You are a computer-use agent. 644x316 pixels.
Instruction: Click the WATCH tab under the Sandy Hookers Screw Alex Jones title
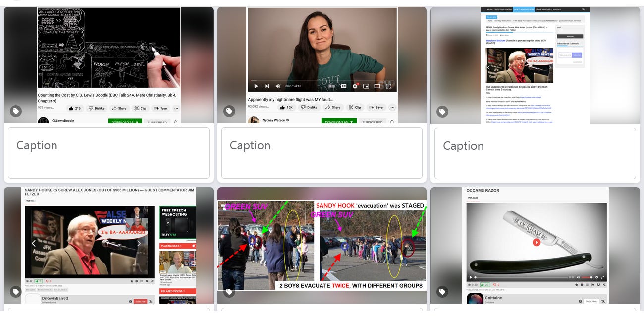point(31,201)
